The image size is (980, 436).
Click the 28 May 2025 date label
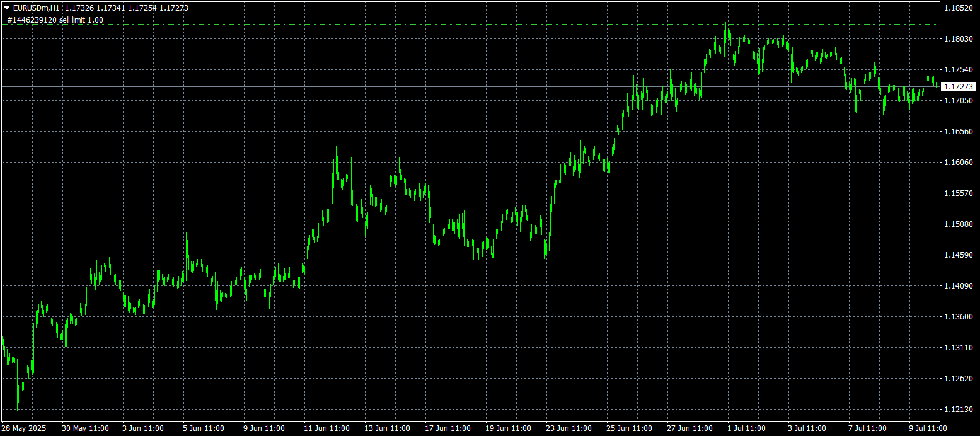[x=23, y=428]
